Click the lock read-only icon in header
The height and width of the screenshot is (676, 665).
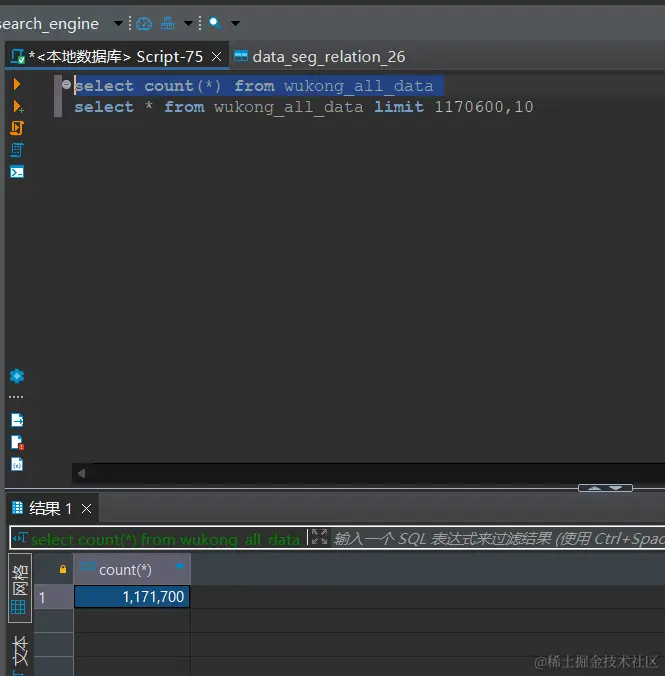[x=63, y=569]
